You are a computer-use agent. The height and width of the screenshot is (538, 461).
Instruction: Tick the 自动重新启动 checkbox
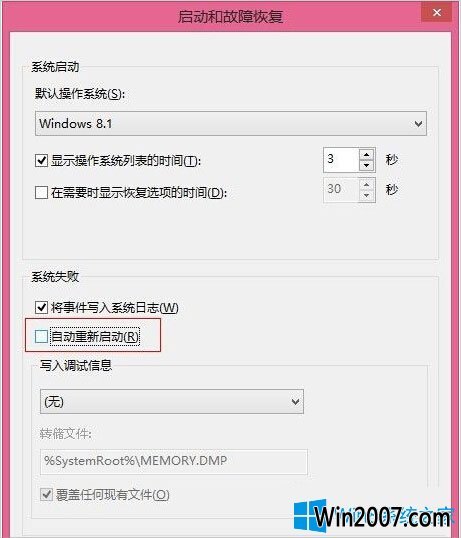pos(42,336)
